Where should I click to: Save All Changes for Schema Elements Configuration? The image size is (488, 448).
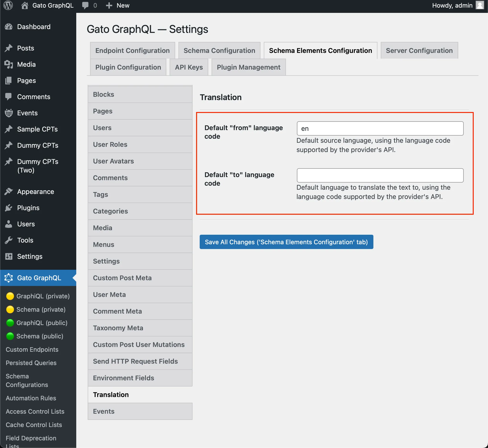pos(286,242)
